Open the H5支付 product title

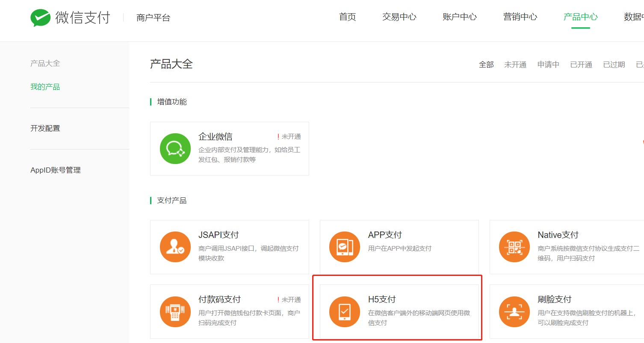382,299
